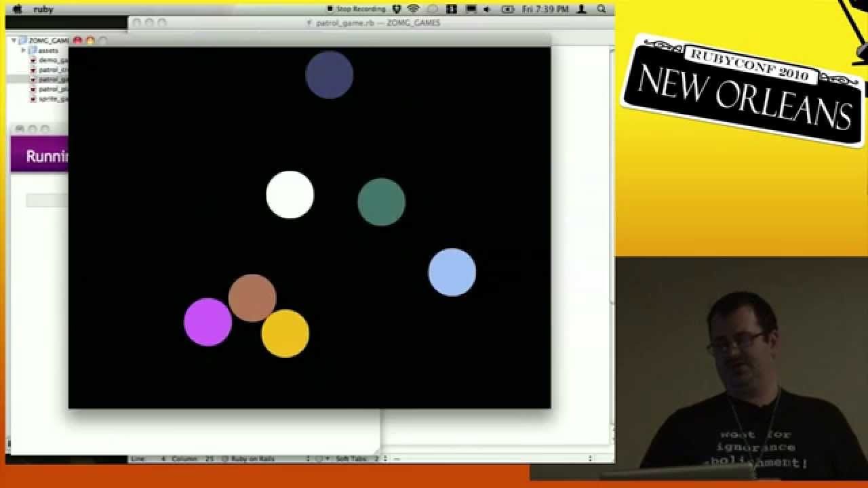Show the clock menu reading Fri 7:39 PM
Screen dimensions: 868x488
[545, 9]
